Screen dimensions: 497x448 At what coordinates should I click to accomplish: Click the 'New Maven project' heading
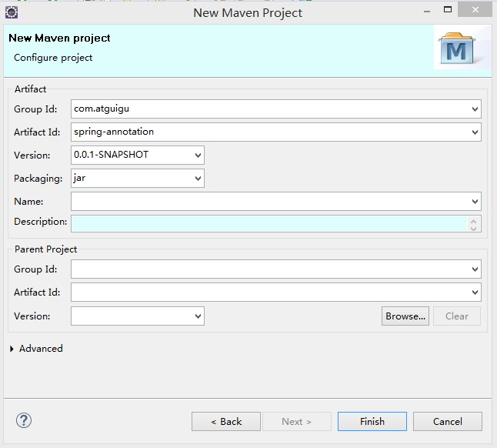pyautogui.click(x=59, y=38)
